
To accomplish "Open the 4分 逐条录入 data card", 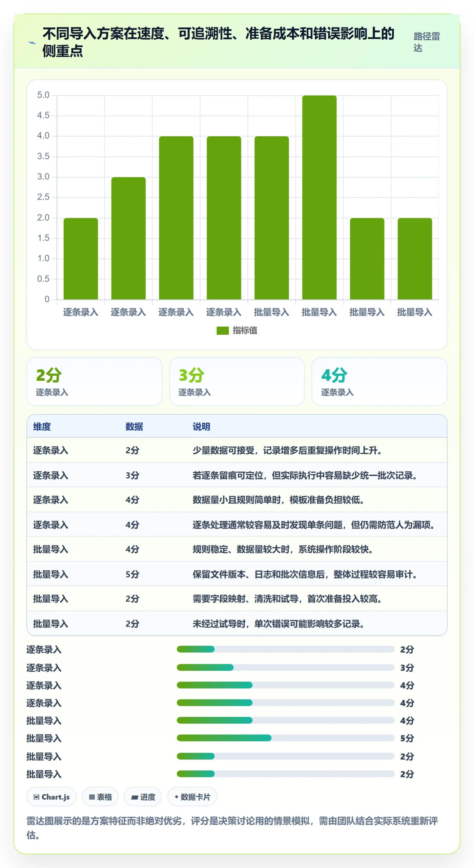I will (x=379, y=381).
